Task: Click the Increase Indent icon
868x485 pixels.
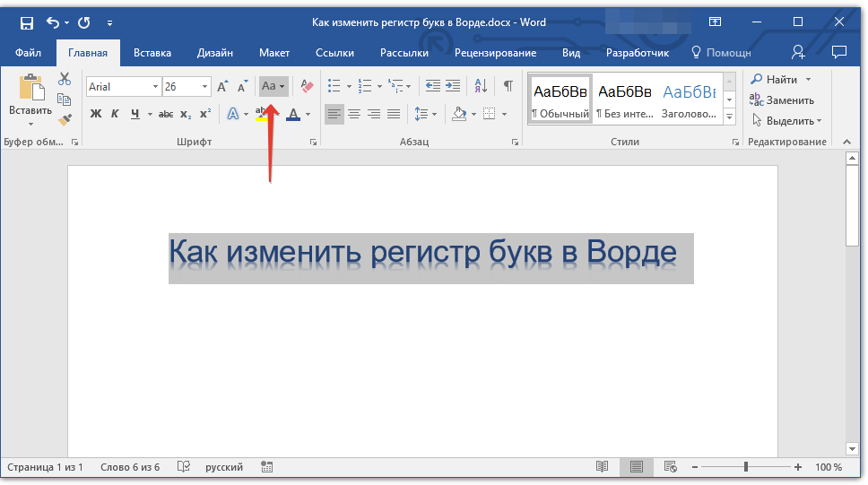Action: tap(453, 86)
